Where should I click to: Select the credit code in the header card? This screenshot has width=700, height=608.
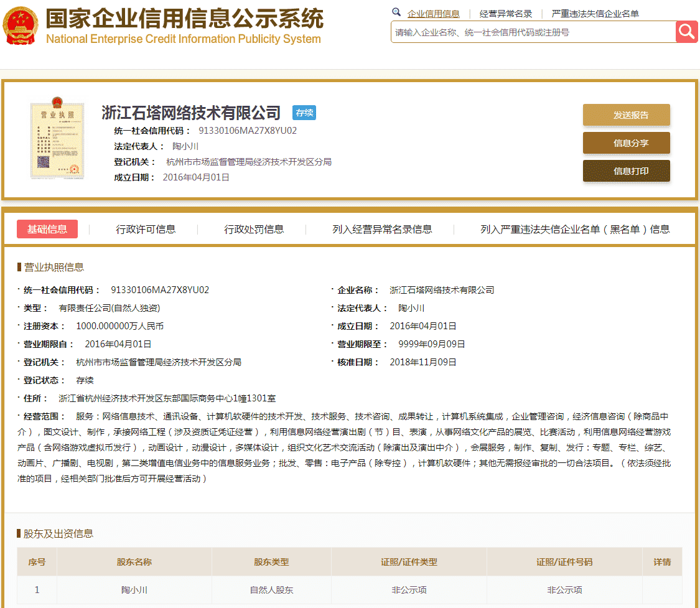click(248, 131)
